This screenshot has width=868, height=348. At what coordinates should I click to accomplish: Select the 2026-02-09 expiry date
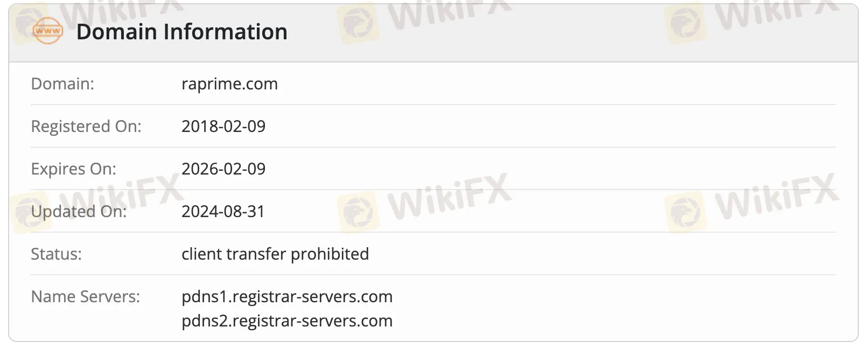(223, 169)
